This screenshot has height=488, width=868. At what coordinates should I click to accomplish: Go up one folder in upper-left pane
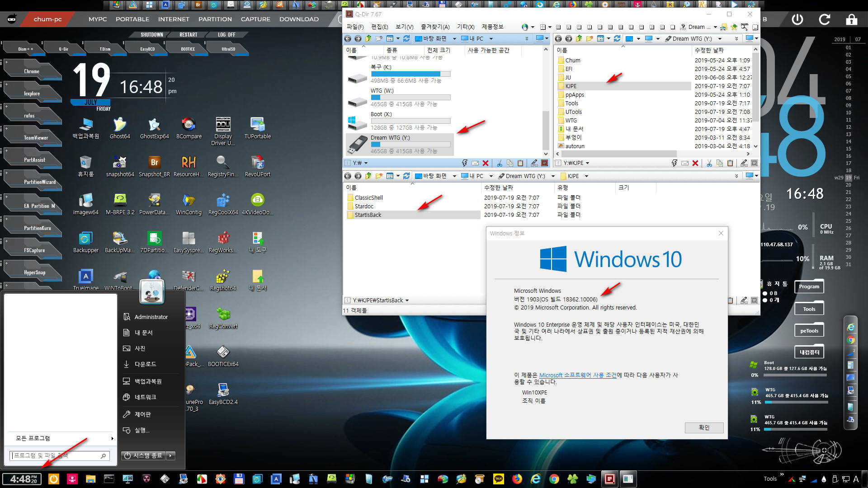coord(368,38)
